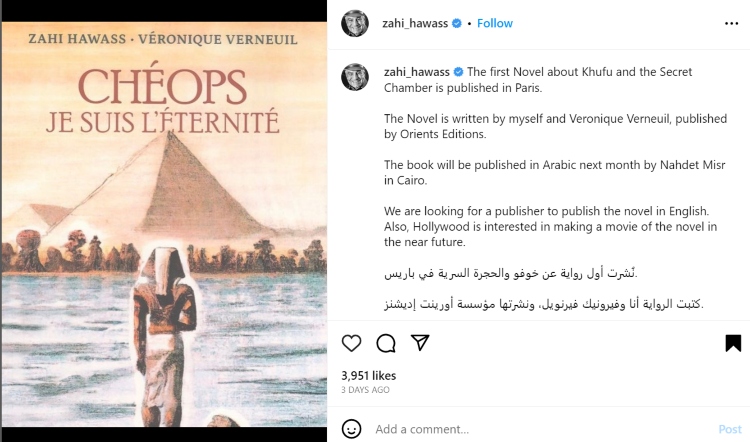Screen dimensions: 750x442
Task: Open comments via speech bubble icon
Action: (386, 343)
